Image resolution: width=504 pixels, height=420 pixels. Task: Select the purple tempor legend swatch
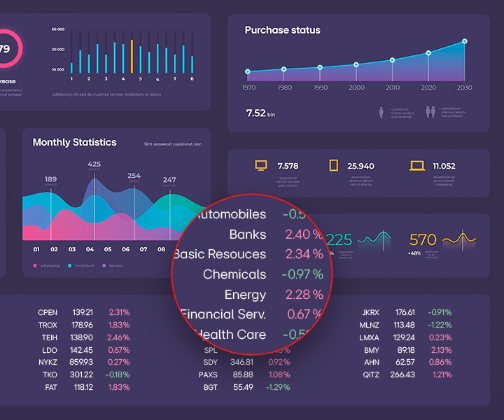(104, 266)
